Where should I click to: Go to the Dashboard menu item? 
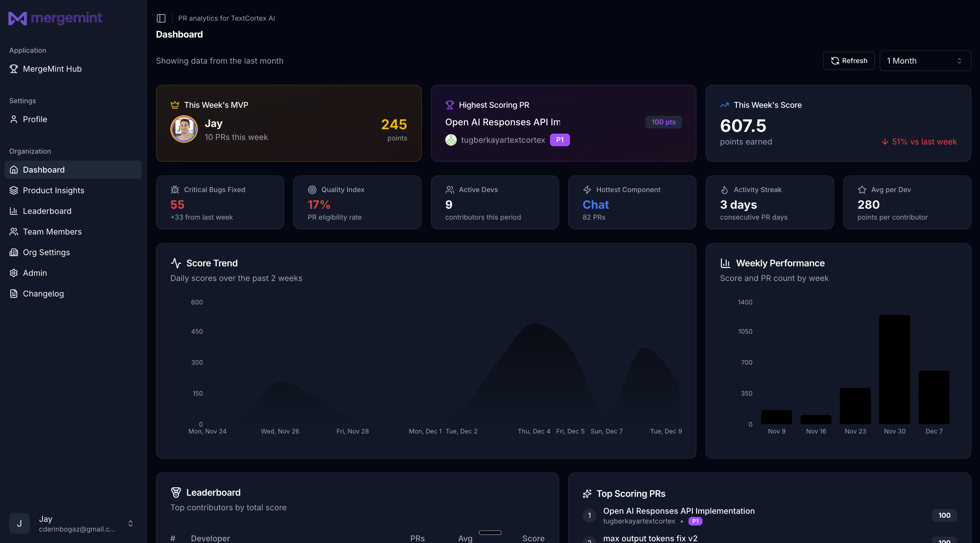pyautogui.click(x=43, y=170)
